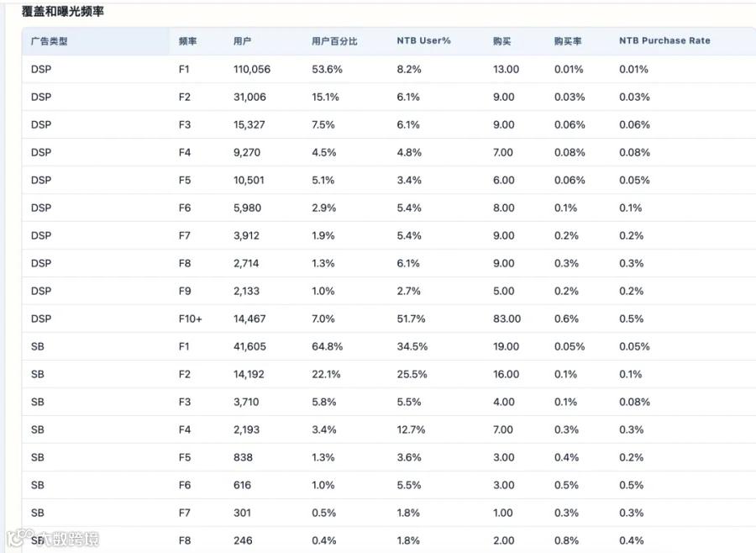Click the 覆盖和曝光频率 section title
Screen dimensions: 756x553
[63, 11]
